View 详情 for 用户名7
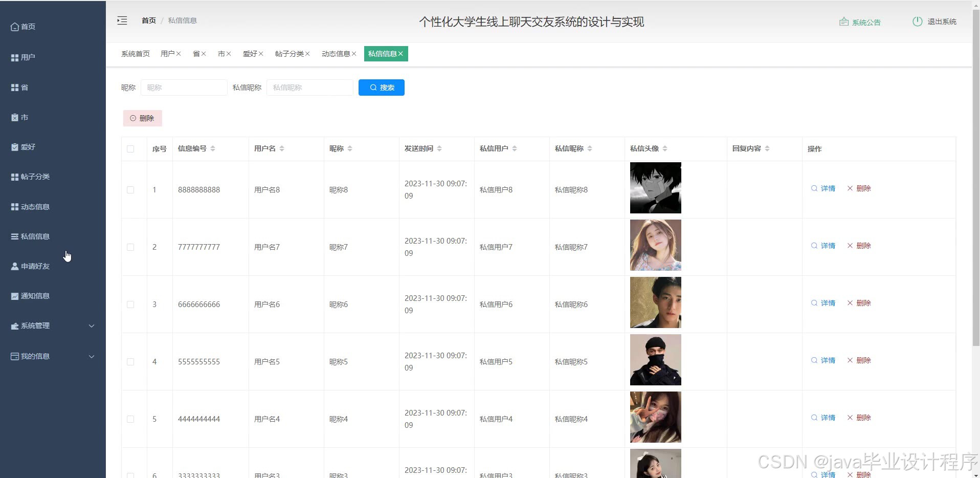 [823, 246]
